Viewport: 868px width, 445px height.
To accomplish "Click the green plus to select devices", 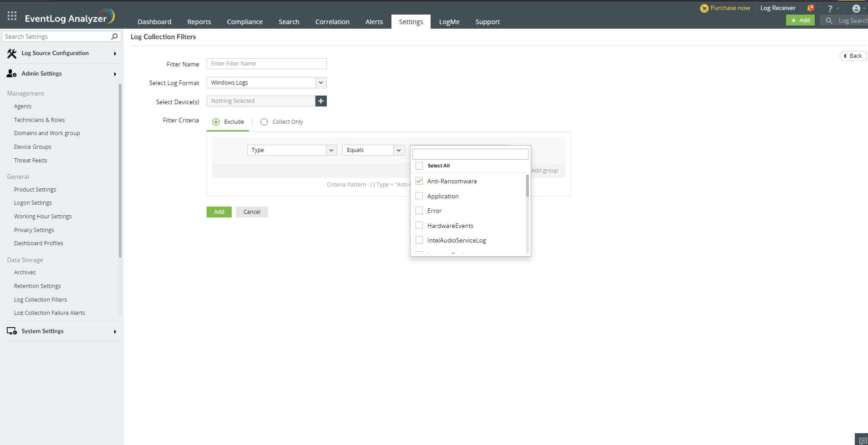I will coord(320,101).
